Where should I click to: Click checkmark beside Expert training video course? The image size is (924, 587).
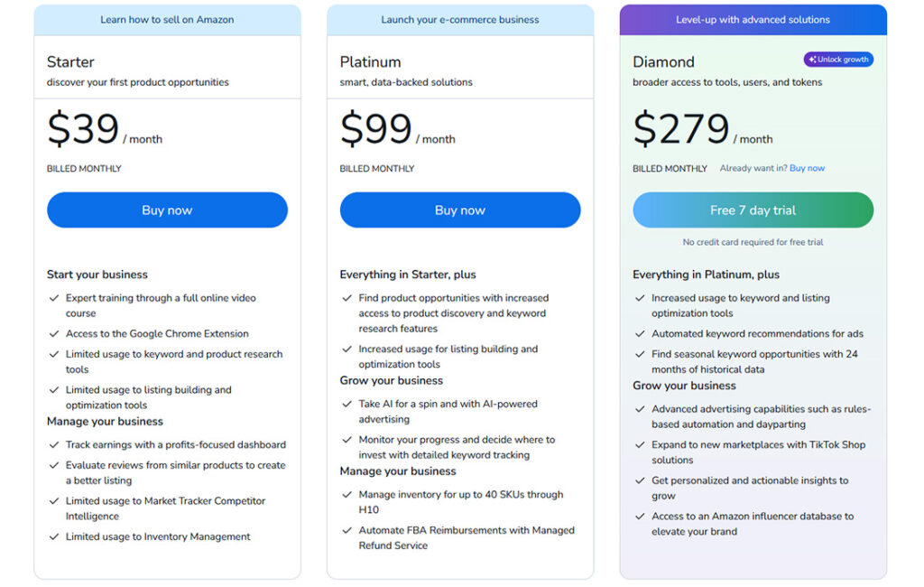point(54,298)
